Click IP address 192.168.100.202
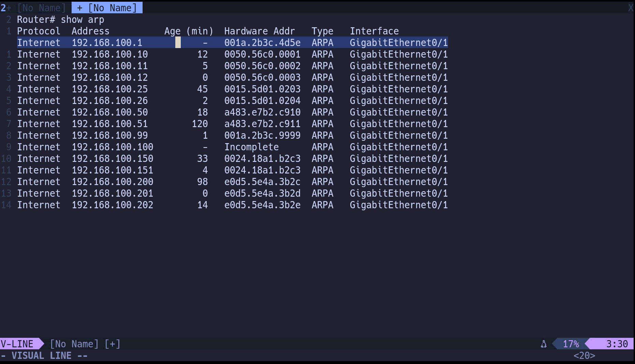The image size is (635, 364). [113, 205]
